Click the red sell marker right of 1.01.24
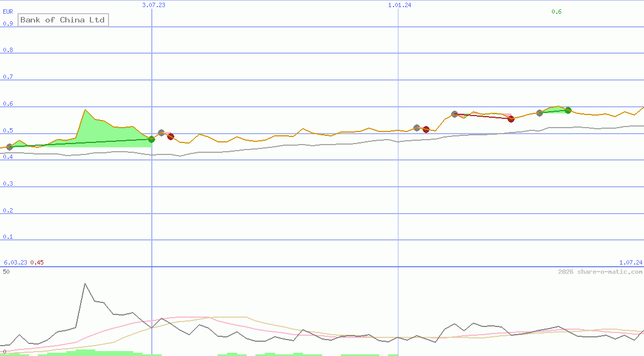Viewport: 644px width, 356px height. click(426, 129)
